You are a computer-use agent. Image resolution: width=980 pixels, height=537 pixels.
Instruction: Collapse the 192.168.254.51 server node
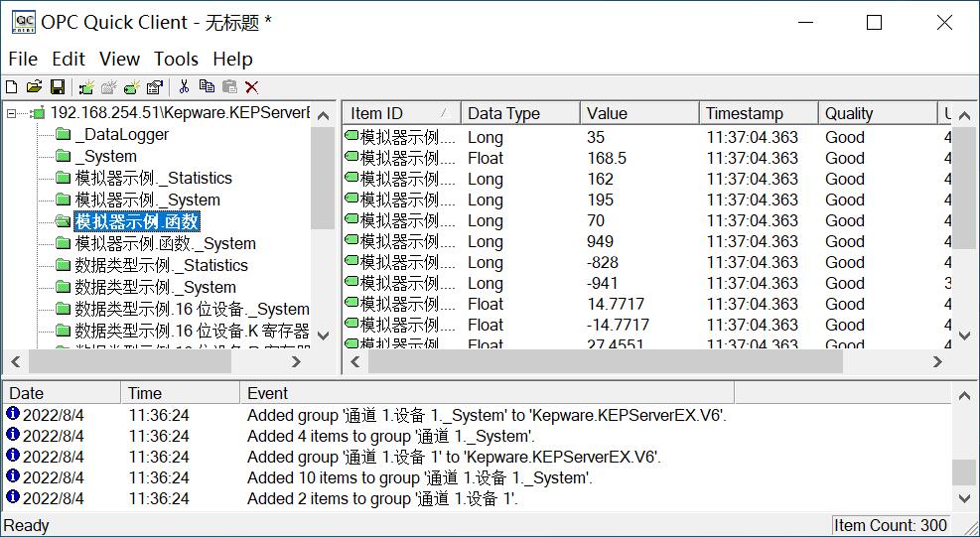[11, 114]
